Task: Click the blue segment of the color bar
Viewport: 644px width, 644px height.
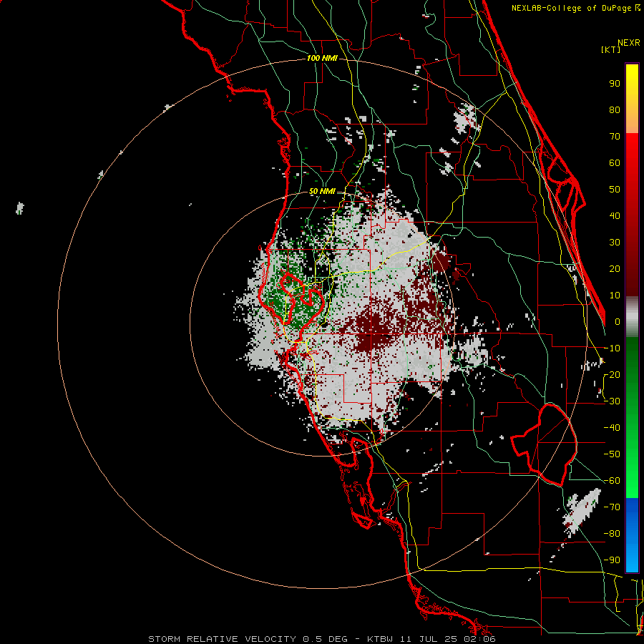Action: pyautogui.click(x=632, y=535)
